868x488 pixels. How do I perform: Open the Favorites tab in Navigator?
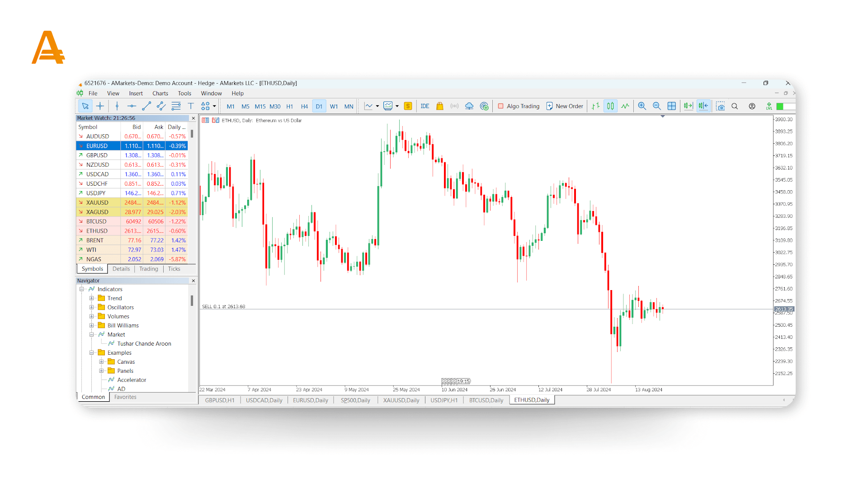[x=125, y=397]
